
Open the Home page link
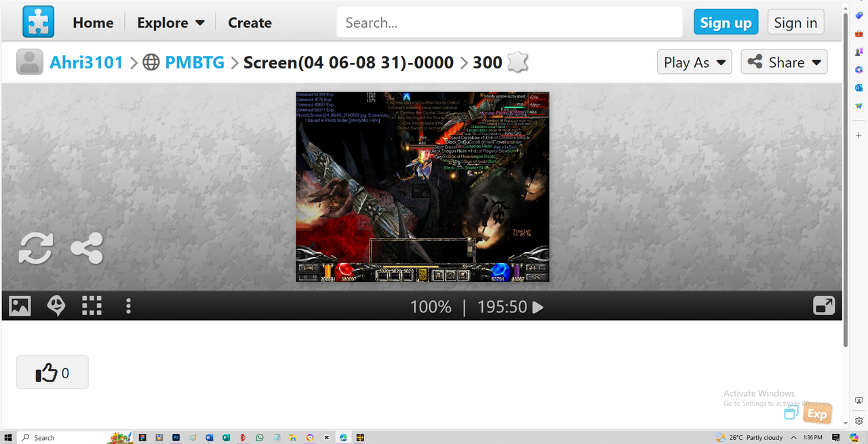click(93, 22)
